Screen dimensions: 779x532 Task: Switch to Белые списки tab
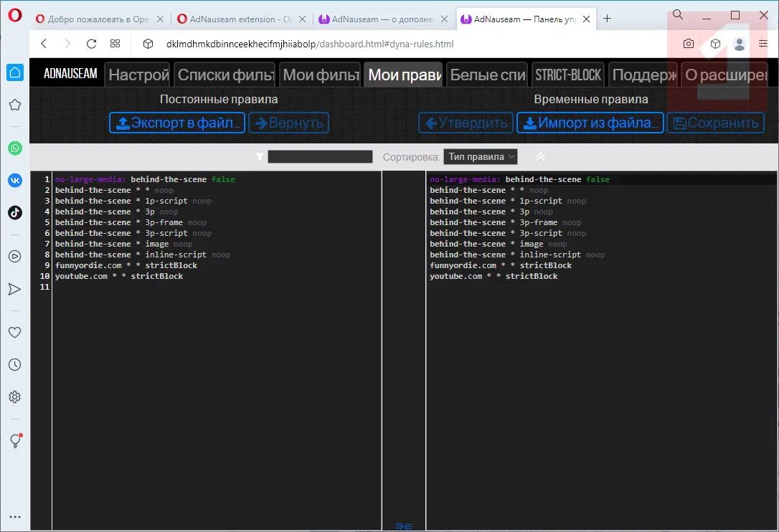(x=487, y=75)
